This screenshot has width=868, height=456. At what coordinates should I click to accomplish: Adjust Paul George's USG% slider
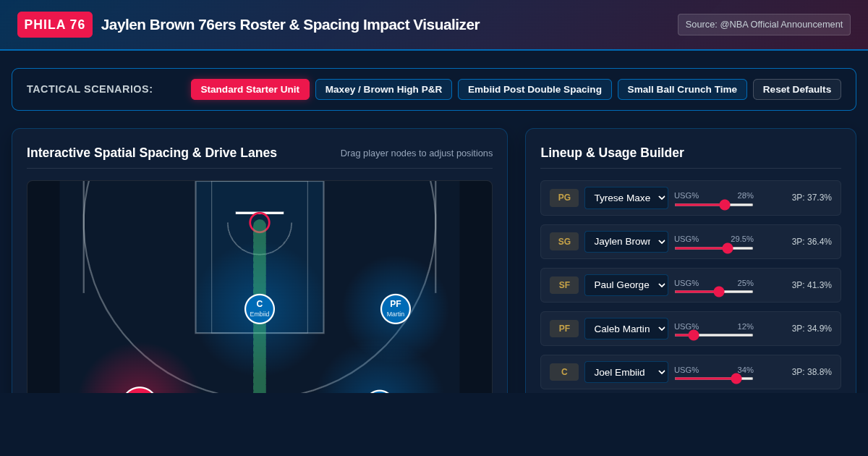pos(714,292)
